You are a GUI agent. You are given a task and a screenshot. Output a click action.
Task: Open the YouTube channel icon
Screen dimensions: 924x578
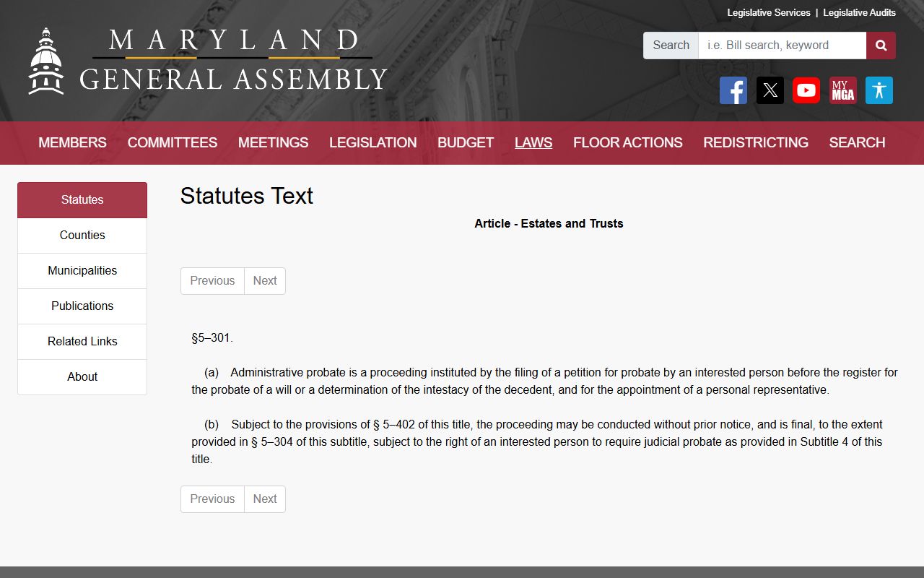coord(806,90)
